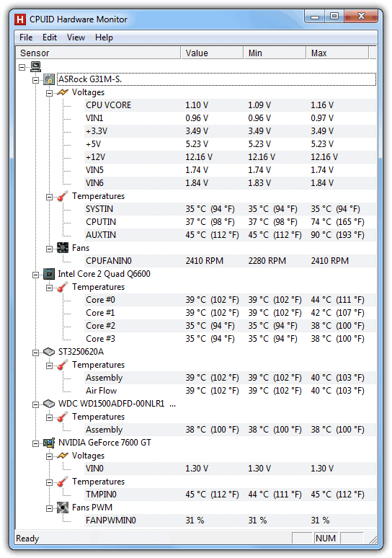
Task: Collapse the WDC WD1500ADFD drive node
Action: click(35, 404)
